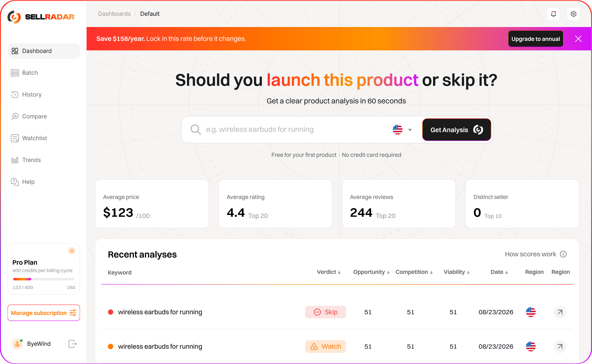Screen dimensions: 592x364
Task: Click the Default breadcrumb
Action: [150, 14]
